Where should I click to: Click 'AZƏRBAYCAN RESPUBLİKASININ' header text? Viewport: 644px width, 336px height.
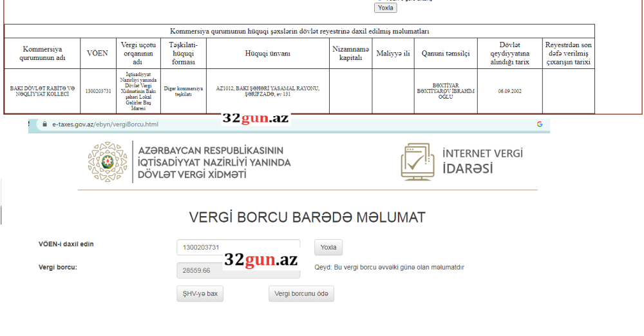point(211,150)
